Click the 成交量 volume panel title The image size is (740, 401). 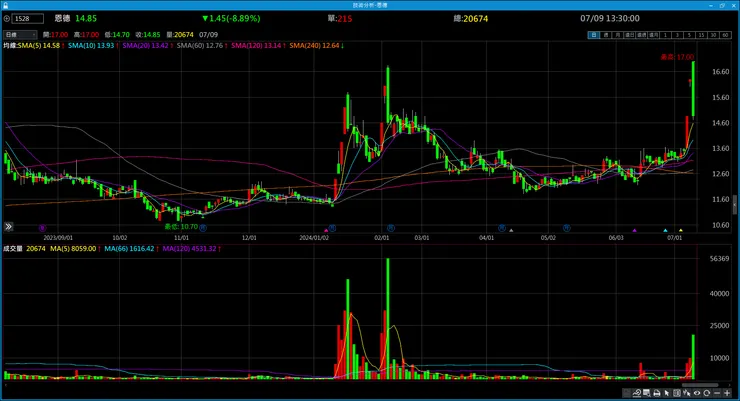click(x=13, y=248)
